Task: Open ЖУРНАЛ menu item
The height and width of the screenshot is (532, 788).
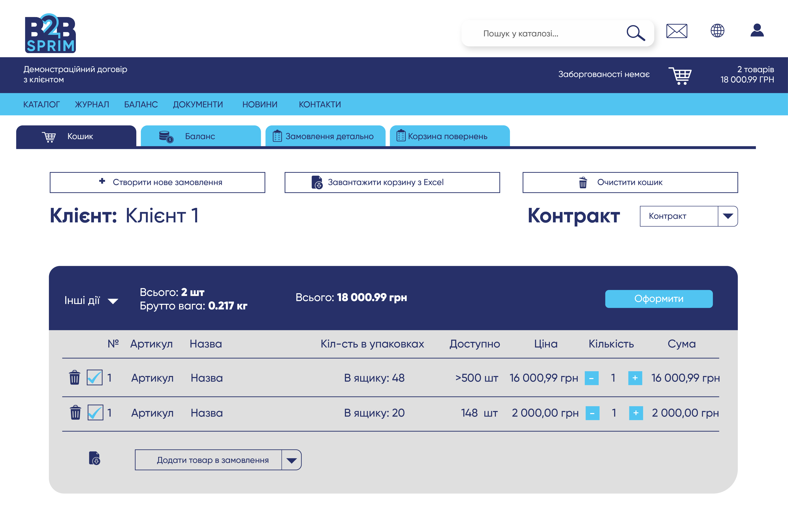Action: point(92,104)
